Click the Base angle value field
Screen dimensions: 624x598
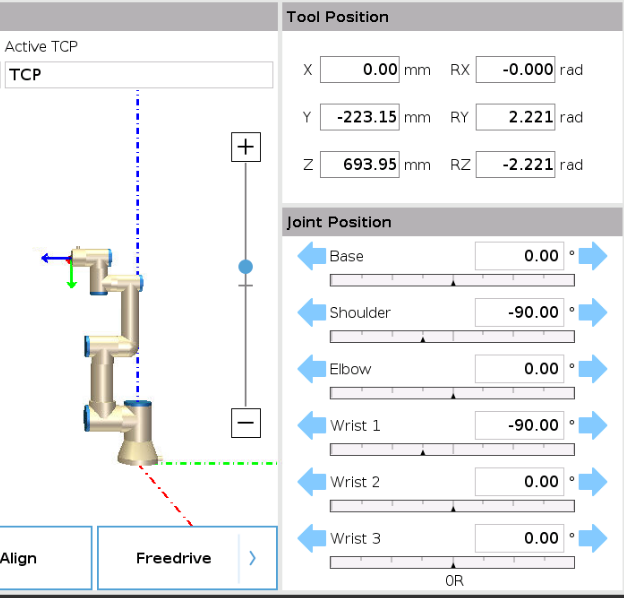tap(519, 256)
